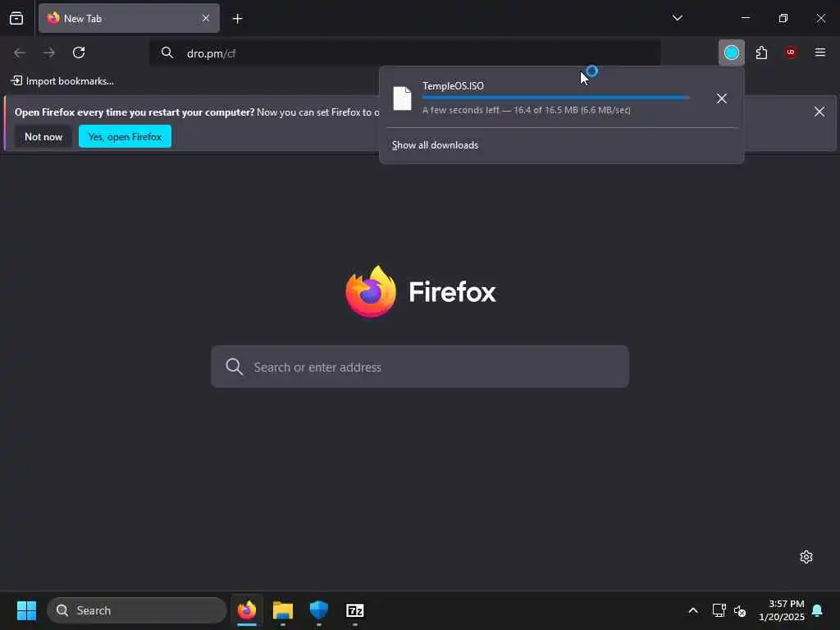840x630 pixels.
Task: Open the clock showing 3:57 PM
Action: click(781, 610)
